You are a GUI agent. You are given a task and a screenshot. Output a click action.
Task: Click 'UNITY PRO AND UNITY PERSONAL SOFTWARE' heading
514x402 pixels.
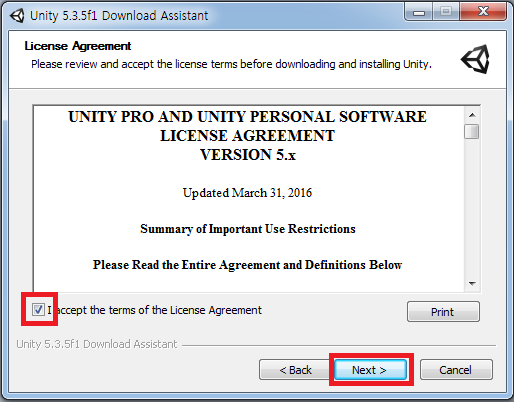[247, 117]
